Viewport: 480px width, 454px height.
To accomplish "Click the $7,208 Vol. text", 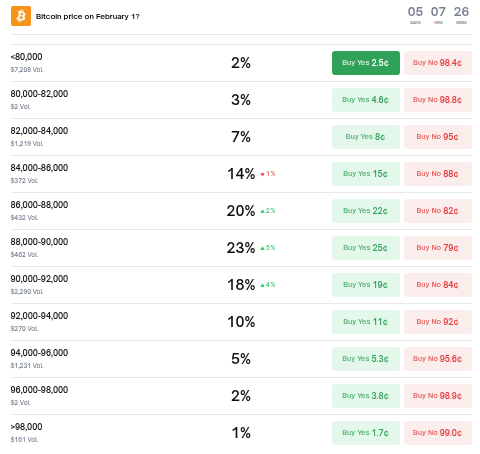I will (27, 70).
